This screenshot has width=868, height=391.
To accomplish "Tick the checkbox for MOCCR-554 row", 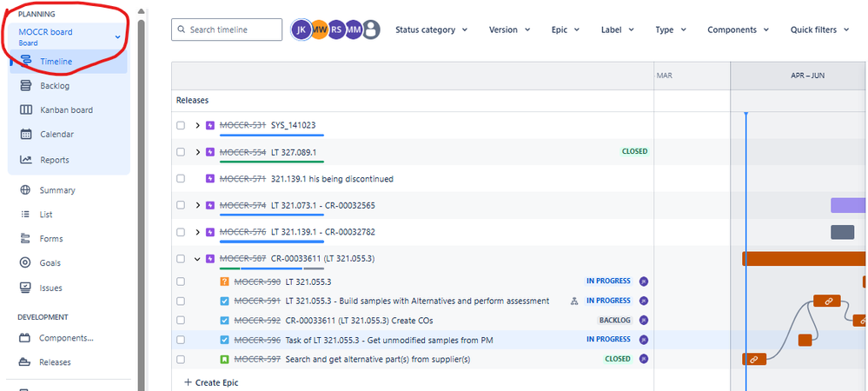I will (x=181, y=151).
